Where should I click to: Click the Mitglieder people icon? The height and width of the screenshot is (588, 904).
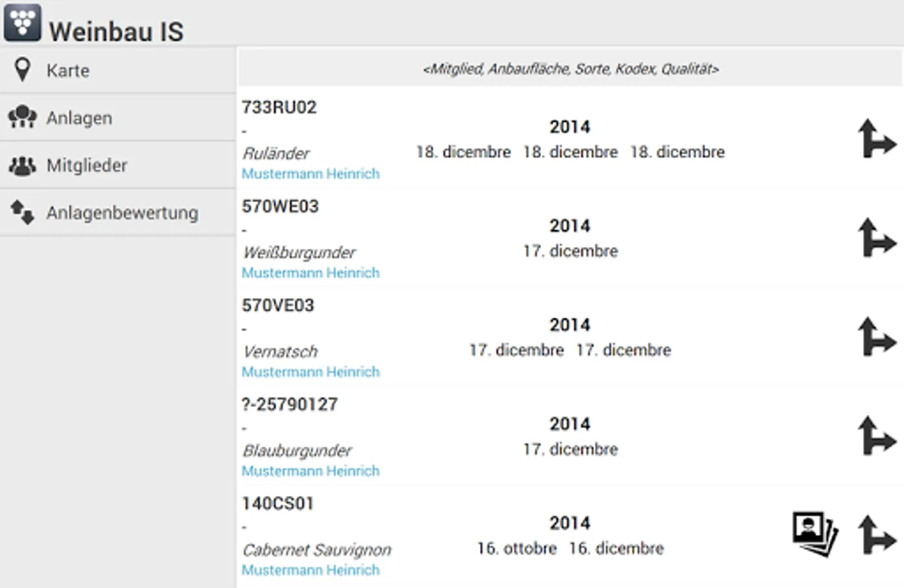pos(22,165)
